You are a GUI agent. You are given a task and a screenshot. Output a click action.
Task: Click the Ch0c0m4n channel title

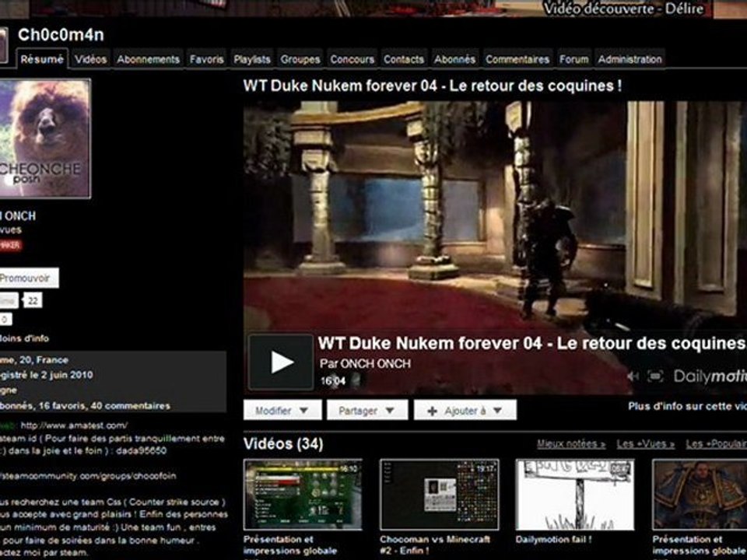(x=61, y=34)
